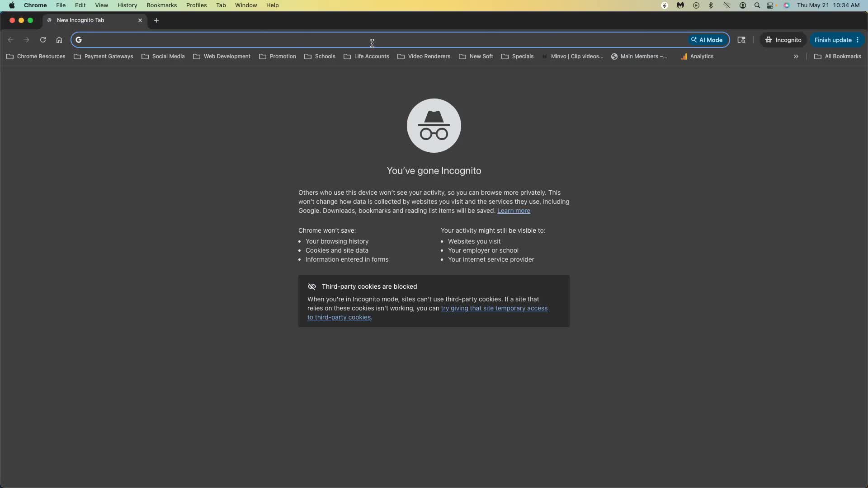Click the 'Your internet service provider' list item
Viewport: 868px width, 488px height.
491,259
